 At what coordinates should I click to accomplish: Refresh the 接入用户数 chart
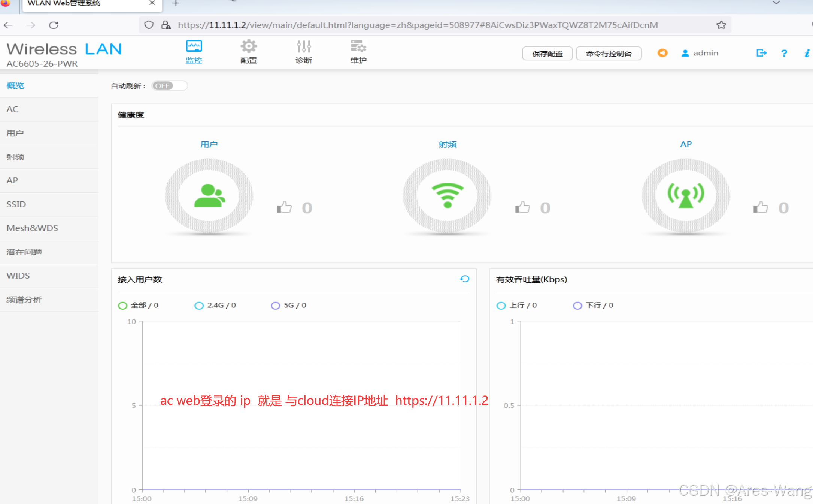tap(464, 279)
